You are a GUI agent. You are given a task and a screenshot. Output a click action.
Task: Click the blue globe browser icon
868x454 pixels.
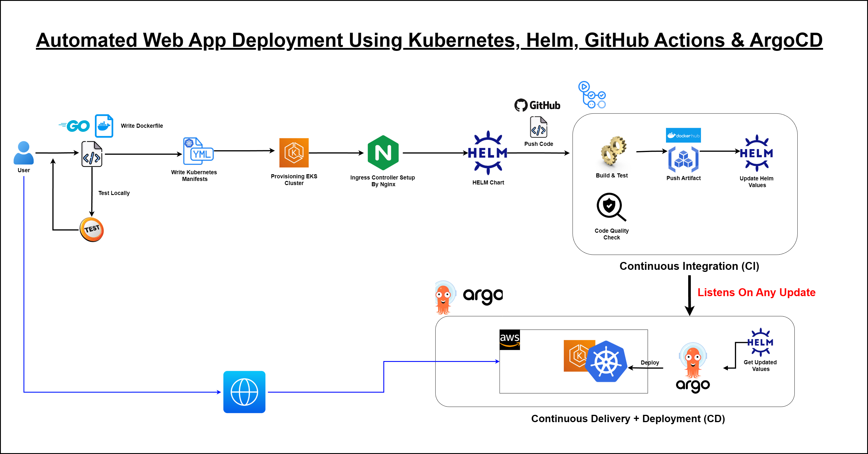coord(244,392)
